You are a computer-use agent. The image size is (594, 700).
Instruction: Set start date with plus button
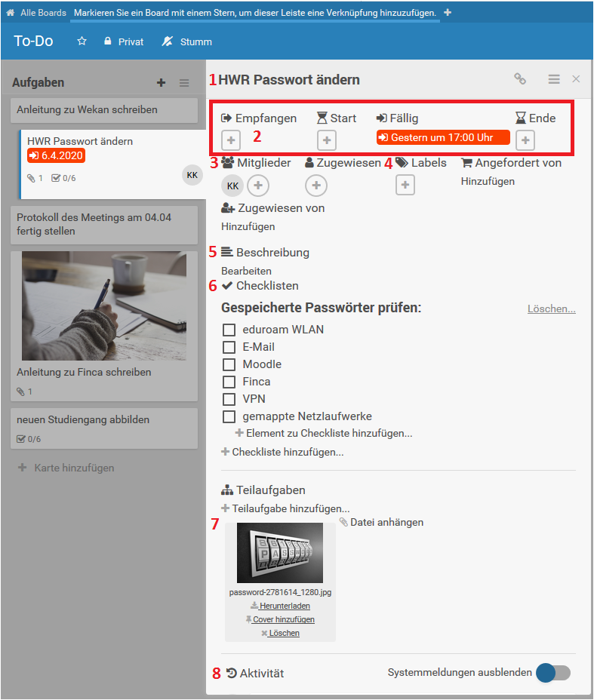pyautogui.click(x=327, y=140)
